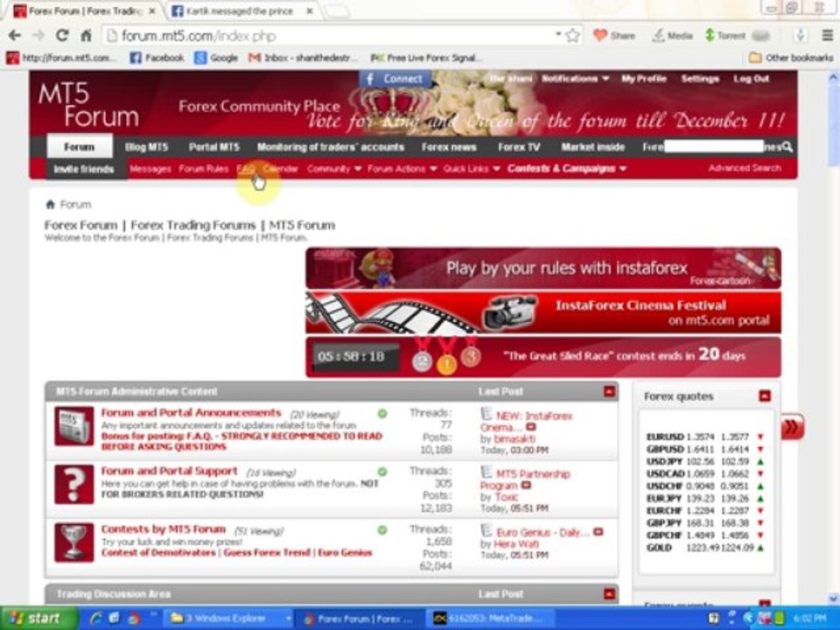Open Messages link
This screenshot has height=630, width=840.
(150, 169)
